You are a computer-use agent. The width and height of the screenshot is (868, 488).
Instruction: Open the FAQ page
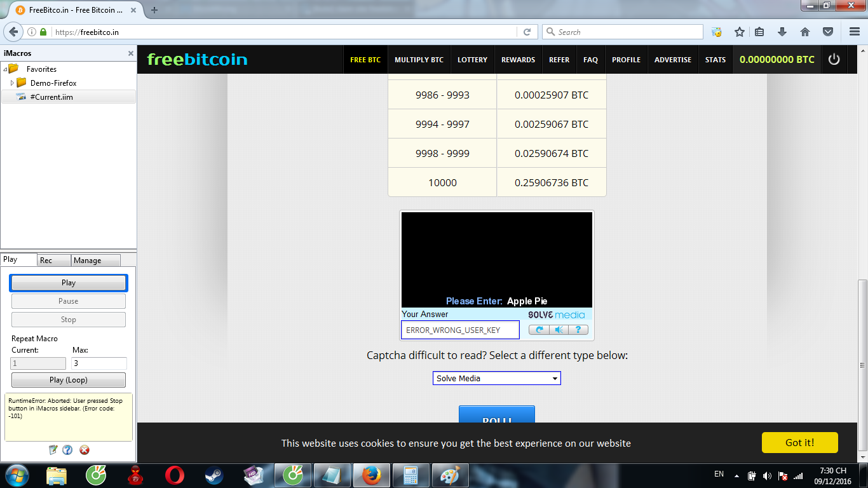(x=591, y=60)
